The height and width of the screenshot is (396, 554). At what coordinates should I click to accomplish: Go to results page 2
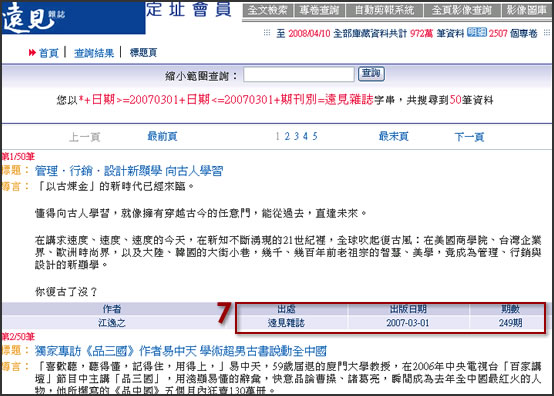tap(287, 136)
